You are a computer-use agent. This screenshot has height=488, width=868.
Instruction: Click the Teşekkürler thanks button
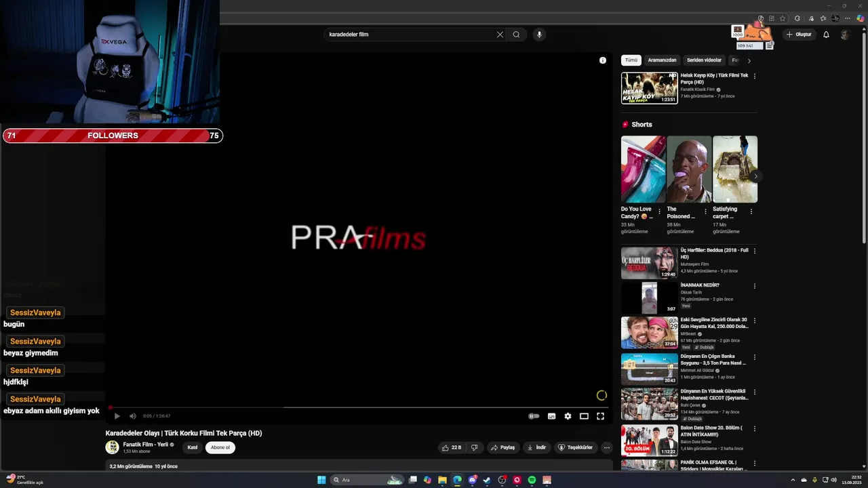pos(575,447)
